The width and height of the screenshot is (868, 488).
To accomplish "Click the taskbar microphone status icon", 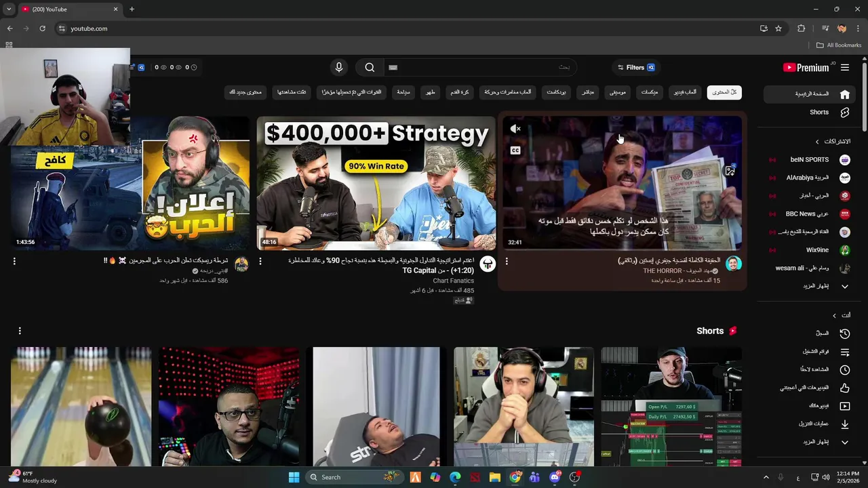I will point(781,477).
